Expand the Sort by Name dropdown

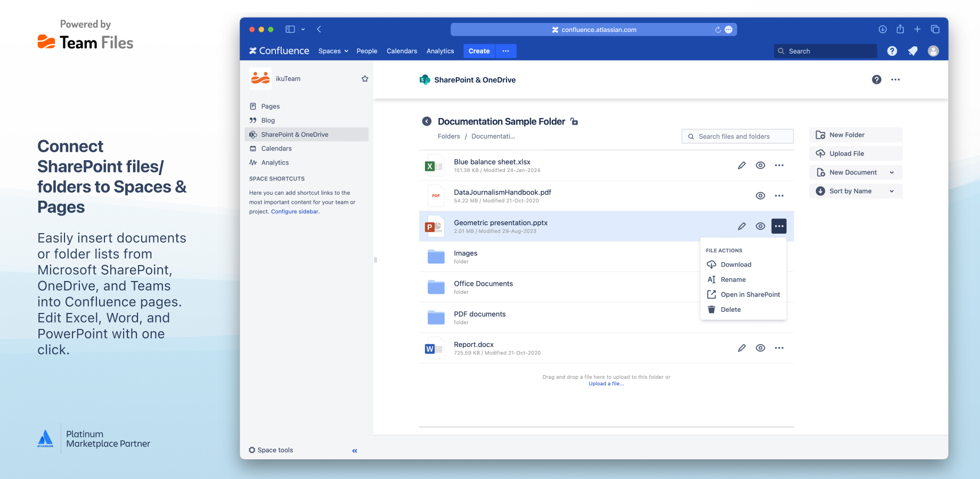[x=892, y=191]
